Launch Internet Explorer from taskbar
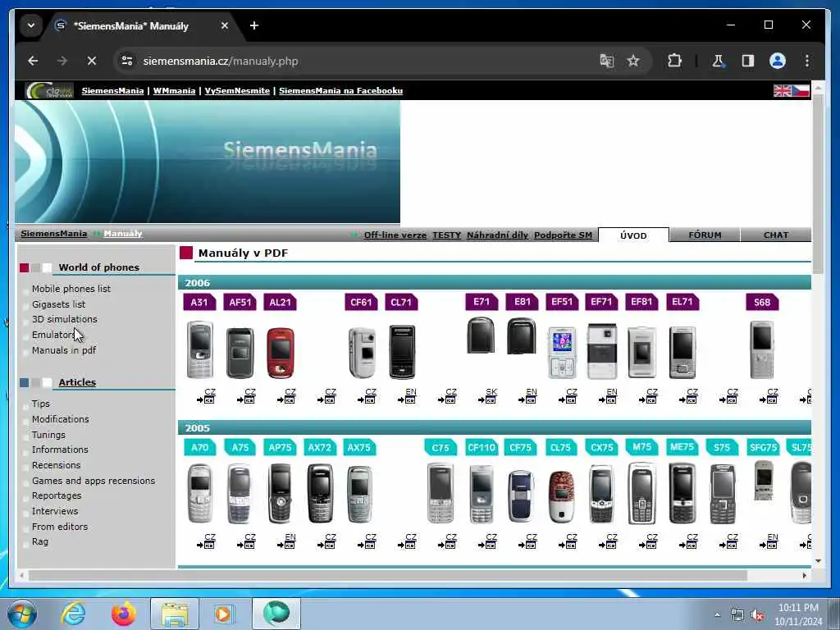Image resolution: width=840 pixels, height=630 pixels. click(73, 614)
